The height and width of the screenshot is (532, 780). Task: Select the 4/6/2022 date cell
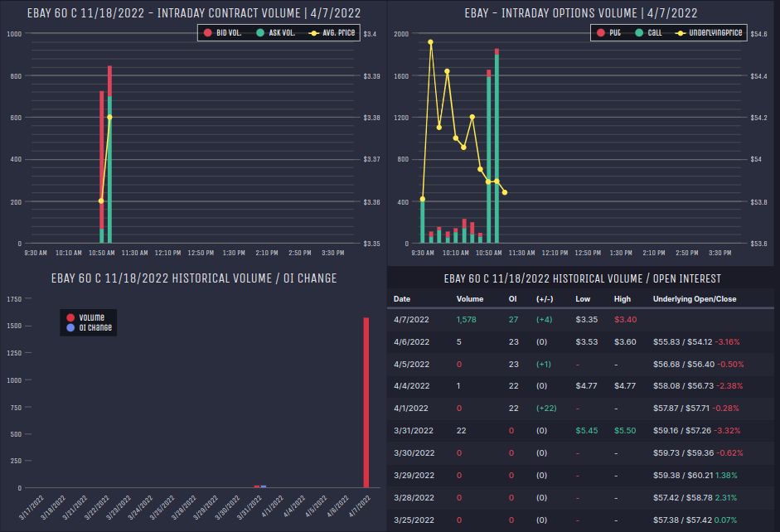pos(411,342)
